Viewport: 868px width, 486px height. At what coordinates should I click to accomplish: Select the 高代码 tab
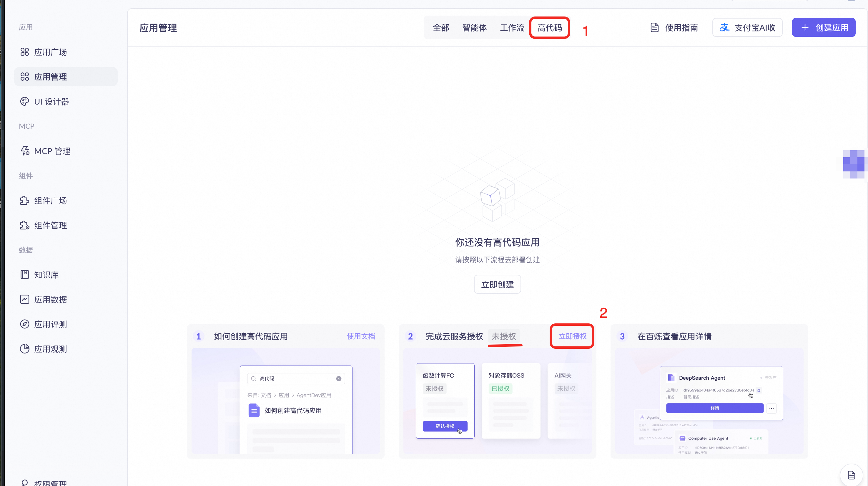[550, 28]
